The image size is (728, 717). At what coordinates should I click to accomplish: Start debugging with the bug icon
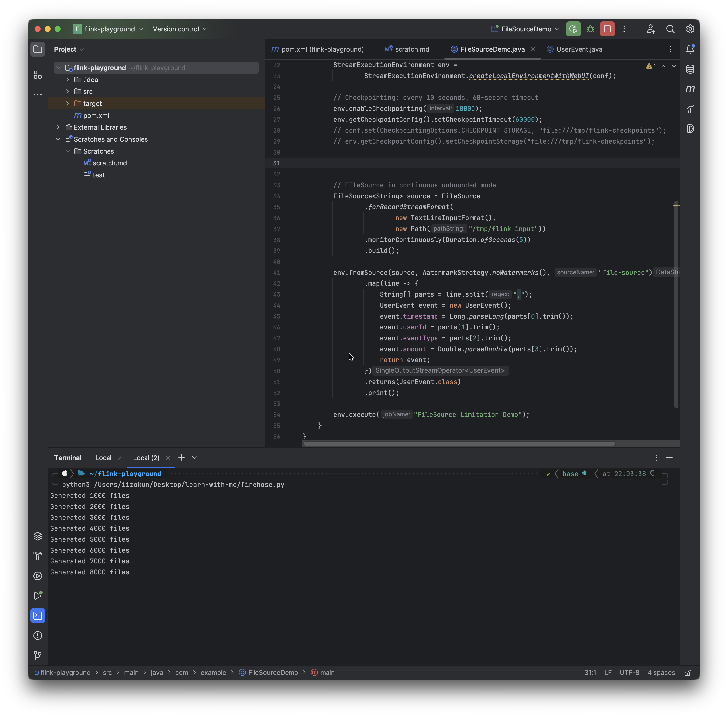click(x=590, y=29)
